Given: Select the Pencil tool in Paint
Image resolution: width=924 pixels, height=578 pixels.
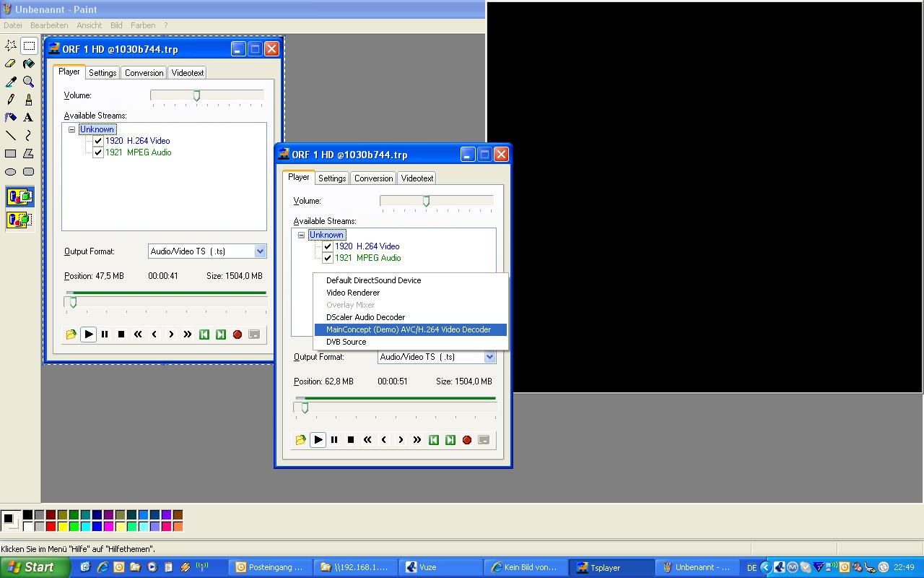Looking at the screenshot, I should click(11, 100).
